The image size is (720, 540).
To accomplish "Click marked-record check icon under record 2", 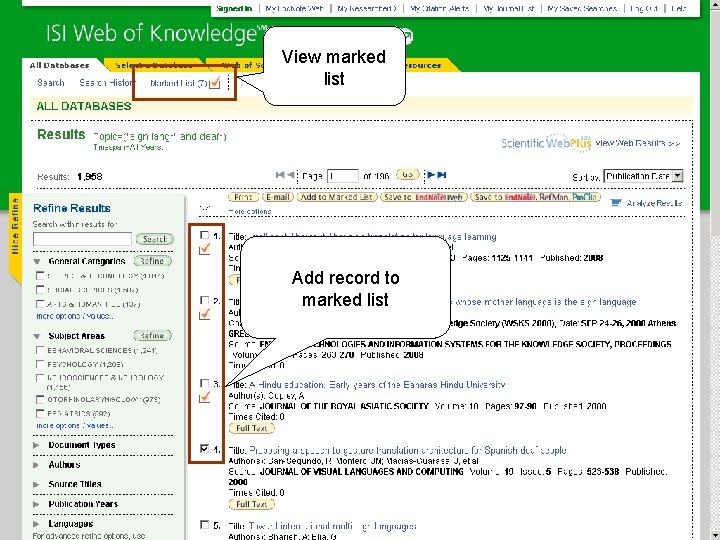I will coord(204,315).
